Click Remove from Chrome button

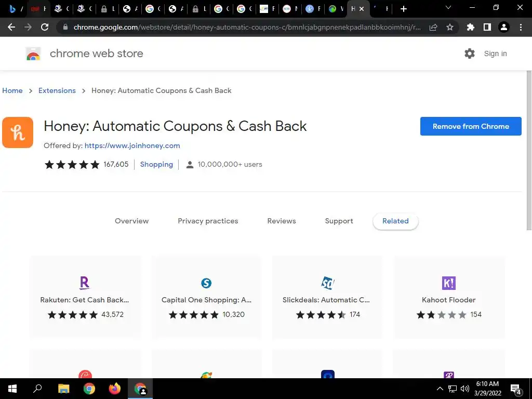471,126
